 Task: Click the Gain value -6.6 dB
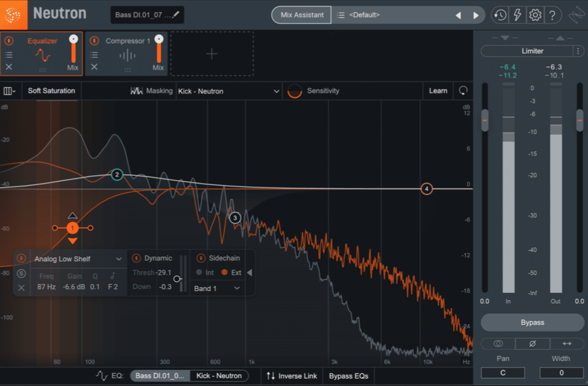click(x=74, y=287)
